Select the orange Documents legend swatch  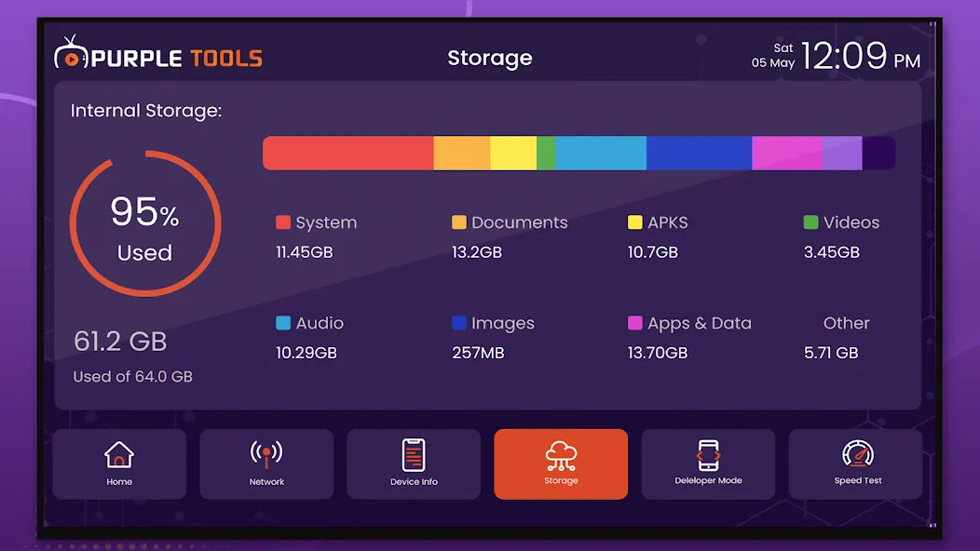point(458,222)
